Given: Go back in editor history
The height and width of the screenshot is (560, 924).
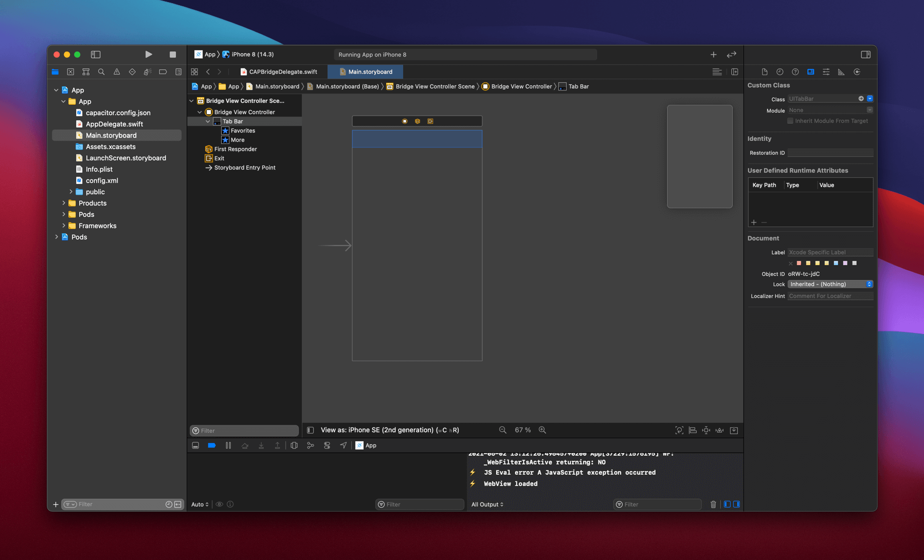Looking at the screenshot, I should (x=208, y=72).
